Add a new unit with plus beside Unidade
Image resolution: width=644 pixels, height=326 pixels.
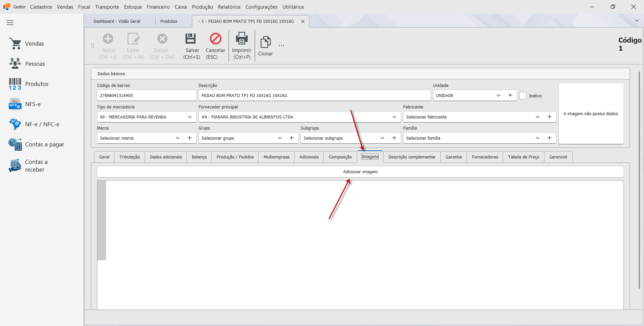(x=510, y=96)
